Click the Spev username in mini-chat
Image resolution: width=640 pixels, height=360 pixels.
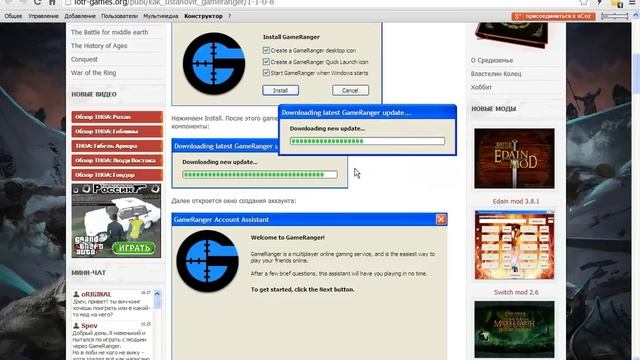tap(89, 326)
